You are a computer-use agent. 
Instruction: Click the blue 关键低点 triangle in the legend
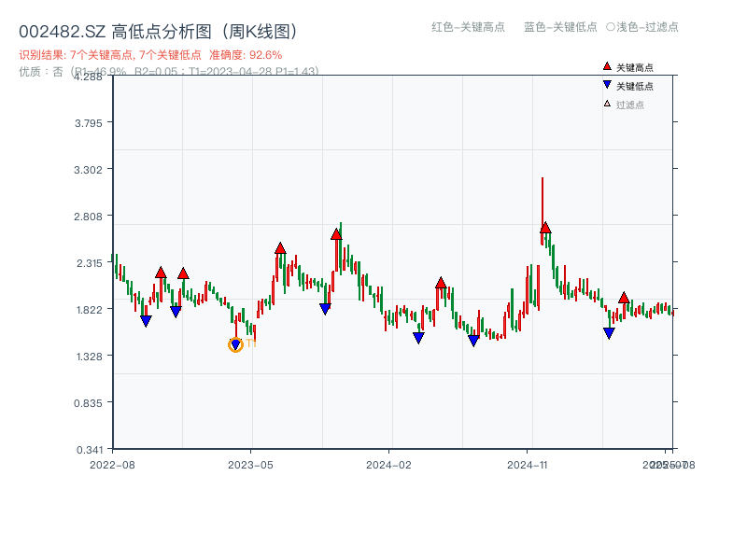(607, 85)
